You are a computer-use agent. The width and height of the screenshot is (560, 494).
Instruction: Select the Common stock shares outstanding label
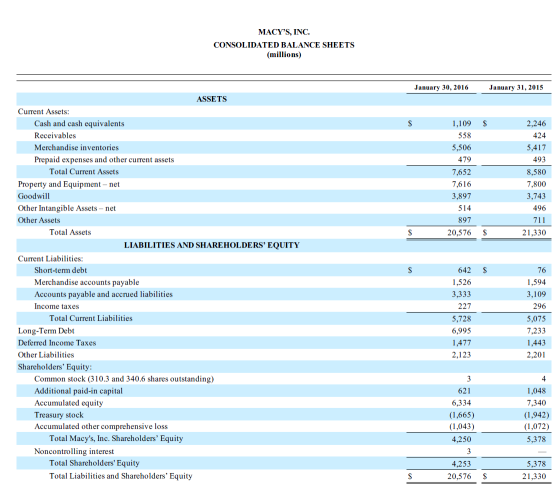coord(124,379)
